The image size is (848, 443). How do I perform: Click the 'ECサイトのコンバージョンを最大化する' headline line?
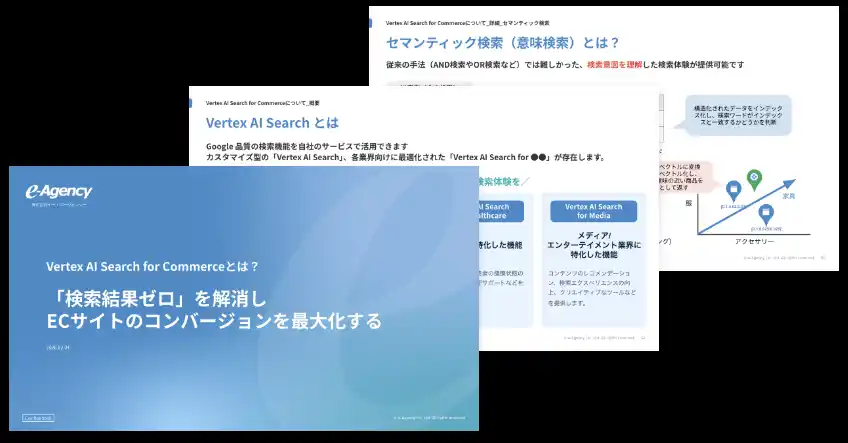214,321
